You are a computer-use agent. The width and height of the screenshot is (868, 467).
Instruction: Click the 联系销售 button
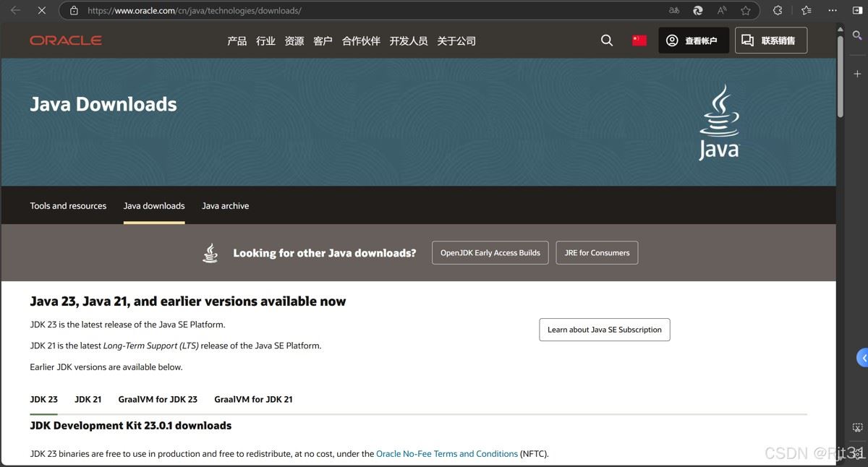tap(771, 40)
